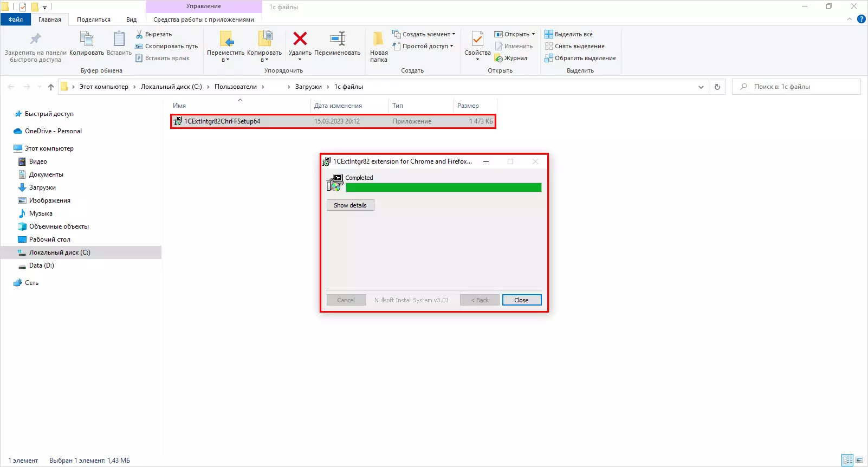Invert selection with Обратить выделение
868x467 pixels.
click(x=580, y=58)
